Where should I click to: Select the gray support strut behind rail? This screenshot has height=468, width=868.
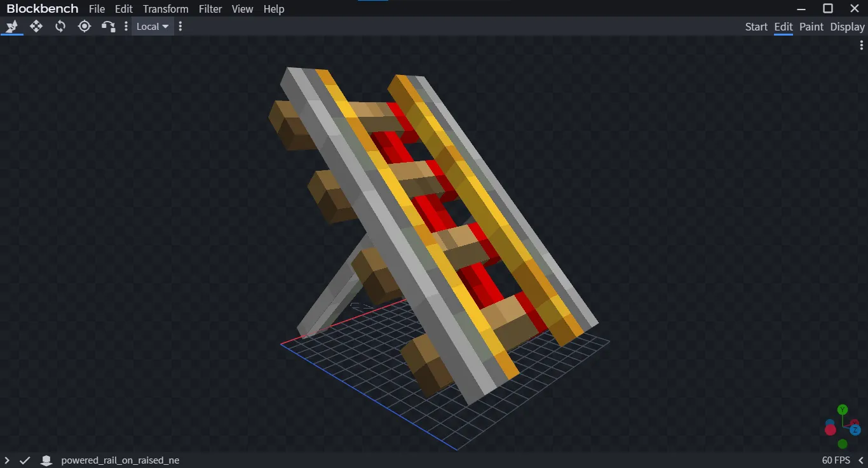click(334, 289)
